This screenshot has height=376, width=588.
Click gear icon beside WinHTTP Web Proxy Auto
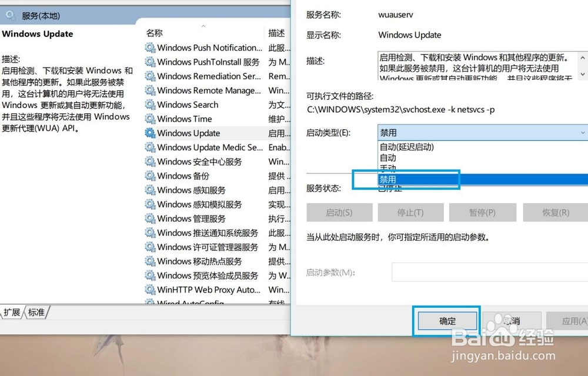(151, 290)
